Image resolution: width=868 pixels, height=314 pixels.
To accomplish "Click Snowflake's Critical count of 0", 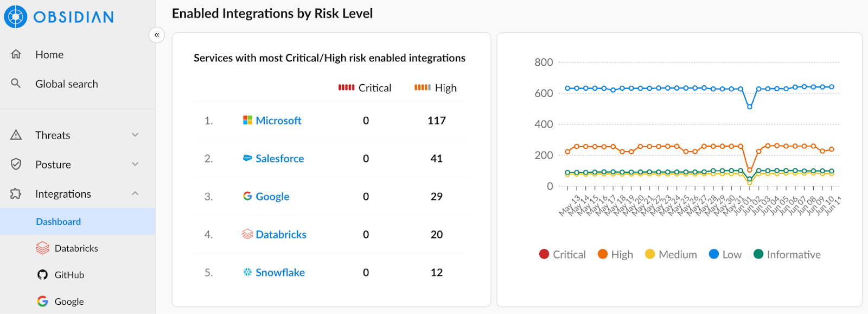I will click(x=366, y=273).
